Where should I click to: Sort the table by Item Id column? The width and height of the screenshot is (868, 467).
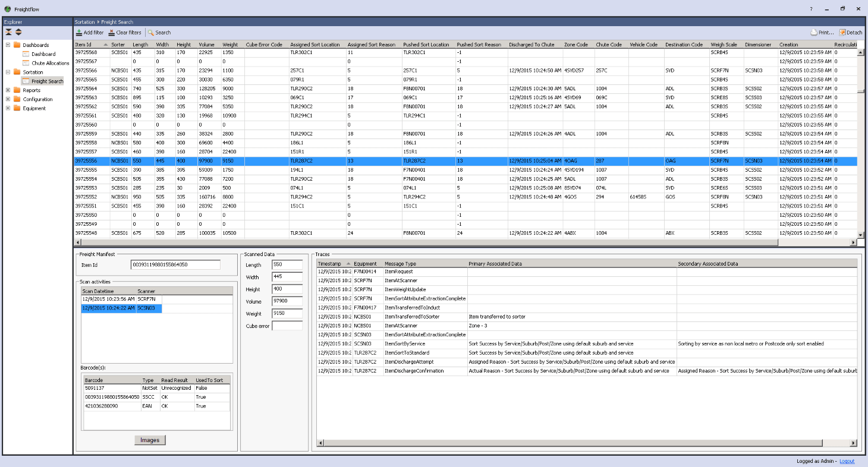point(83,45)
